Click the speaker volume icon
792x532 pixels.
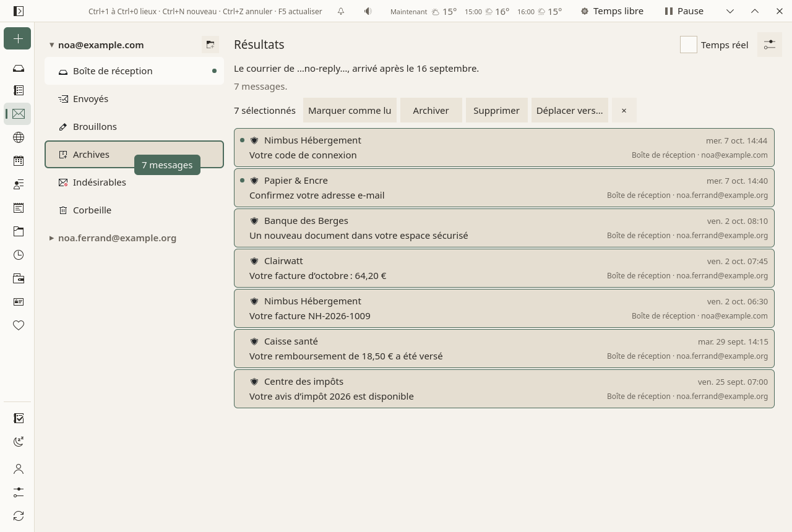pos(368,11)
